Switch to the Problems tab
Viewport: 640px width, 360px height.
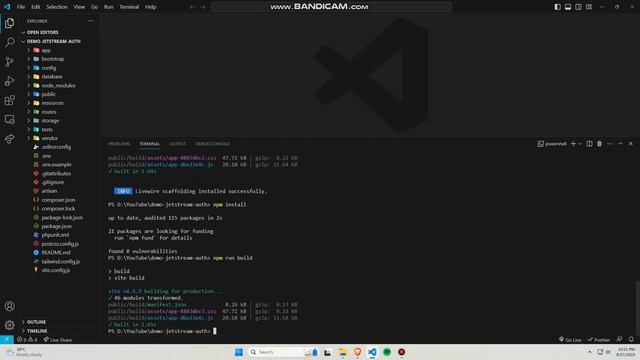coord(119,144)
